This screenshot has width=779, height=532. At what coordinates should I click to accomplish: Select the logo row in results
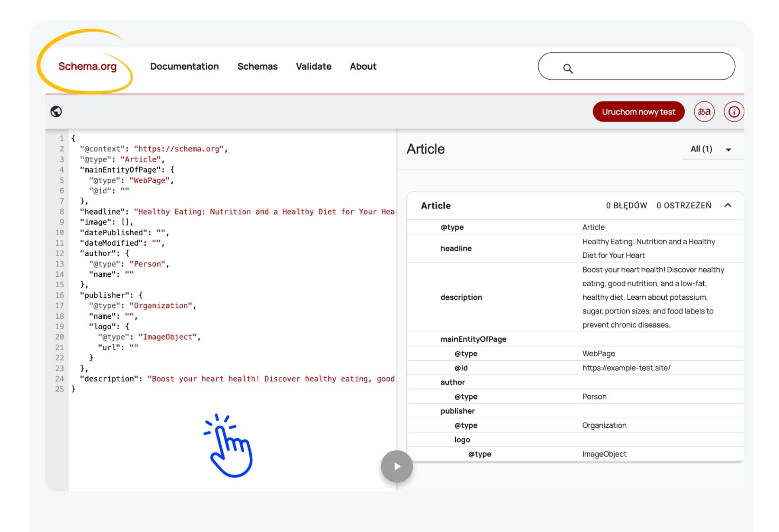tap(575, 439)
